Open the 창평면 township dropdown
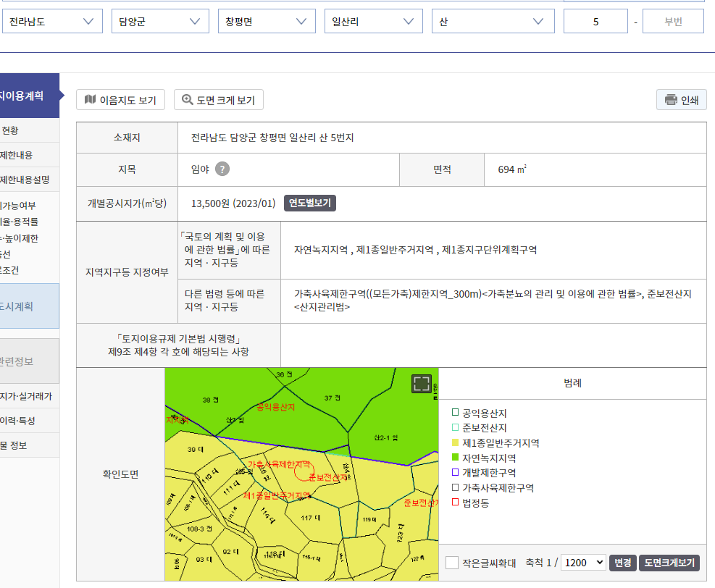Viewport: 715px width, 588px height. [267, 22]
